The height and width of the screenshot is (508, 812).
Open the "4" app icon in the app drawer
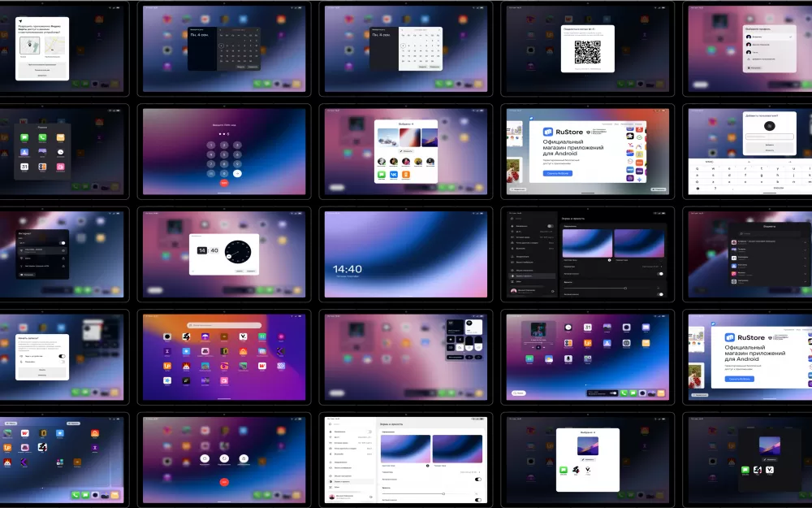[186, 337]
